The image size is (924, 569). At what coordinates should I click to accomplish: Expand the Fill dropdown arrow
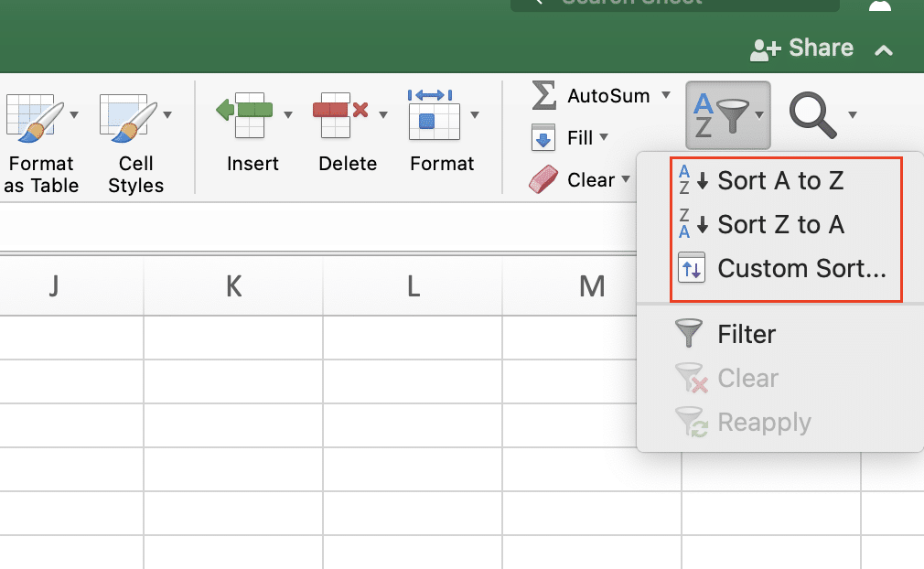click(603, 138)
